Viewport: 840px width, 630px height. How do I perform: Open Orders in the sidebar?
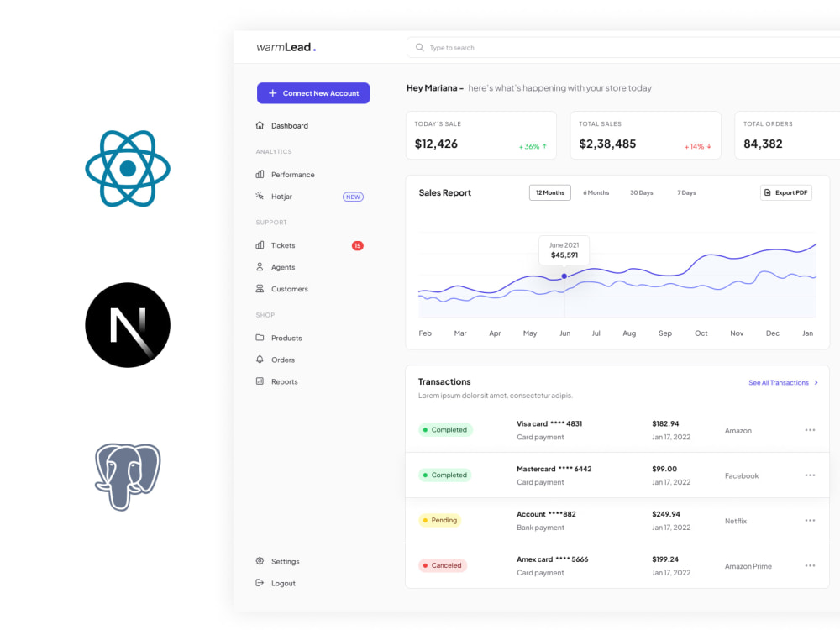[283, 360]
